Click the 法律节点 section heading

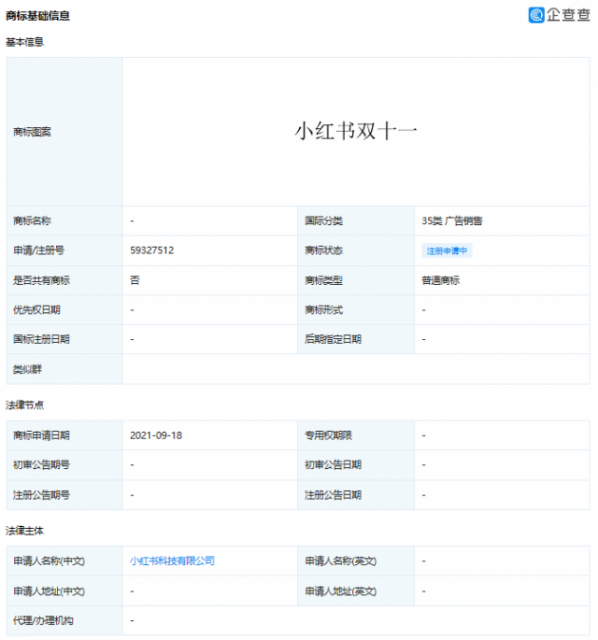click(24, 405)
